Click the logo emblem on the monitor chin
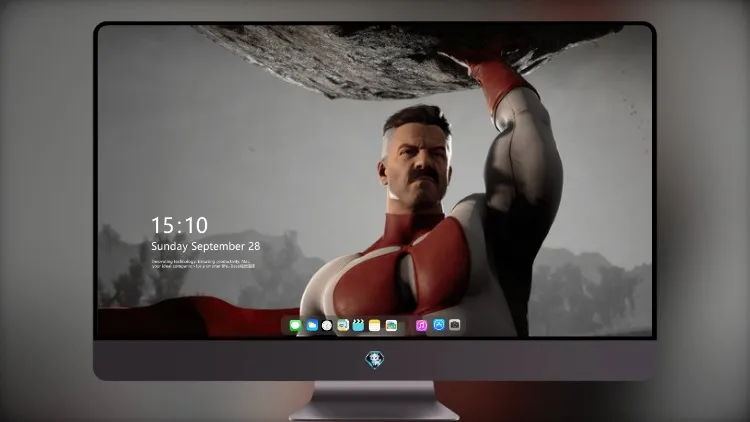This screenshot has height=422, width=750. 375,360
